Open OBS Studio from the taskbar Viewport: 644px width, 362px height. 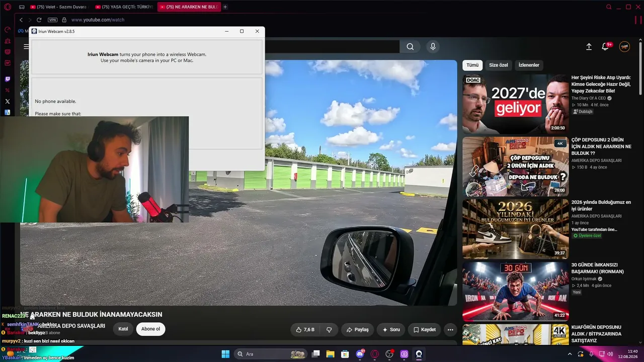coord(389,354)
